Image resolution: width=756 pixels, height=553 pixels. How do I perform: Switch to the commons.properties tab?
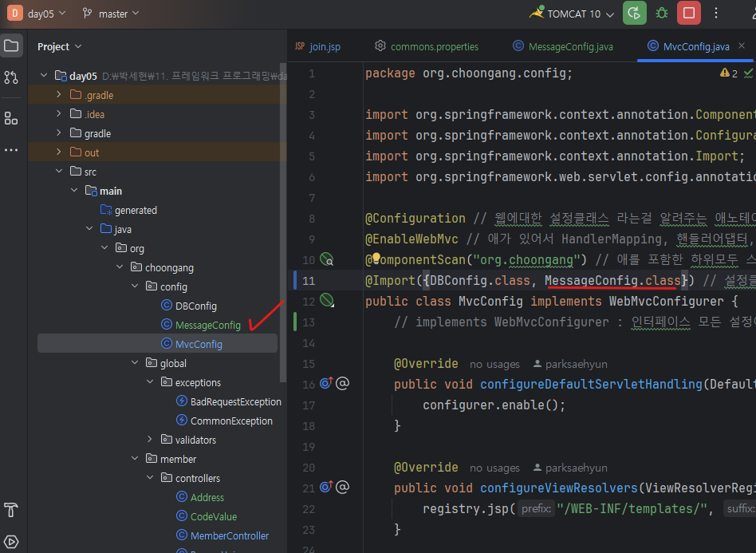[x=427, y=46]
